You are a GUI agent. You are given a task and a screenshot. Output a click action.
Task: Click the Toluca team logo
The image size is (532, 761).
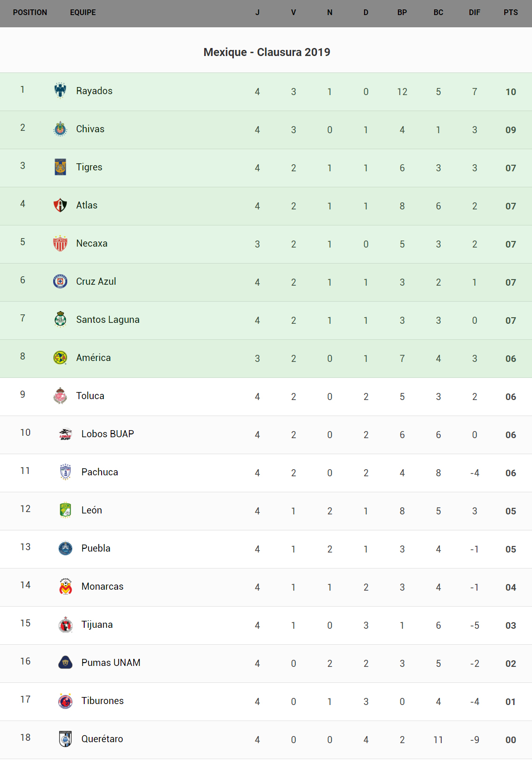60,395
